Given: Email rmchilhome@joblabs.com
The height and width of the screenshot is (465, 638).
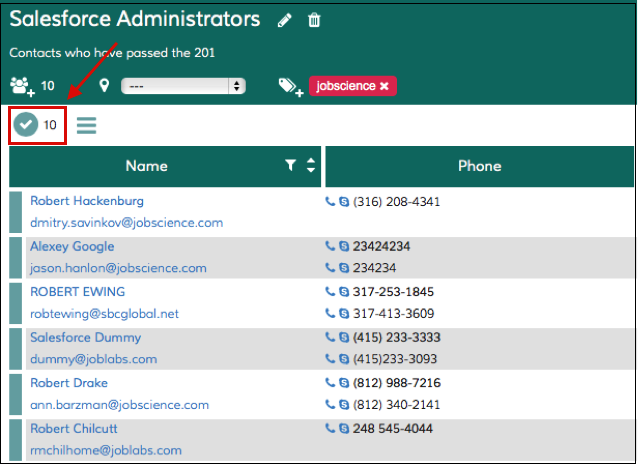Looking at the screenshot, I should coord(106,450).
